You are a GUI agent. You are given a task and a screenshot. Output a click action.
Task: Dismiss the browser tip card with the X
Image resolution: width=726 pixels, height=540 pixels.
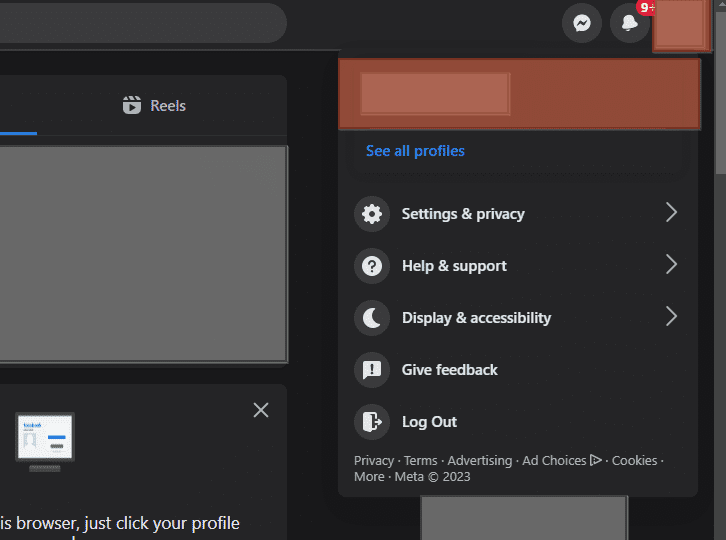click(261, 410)
